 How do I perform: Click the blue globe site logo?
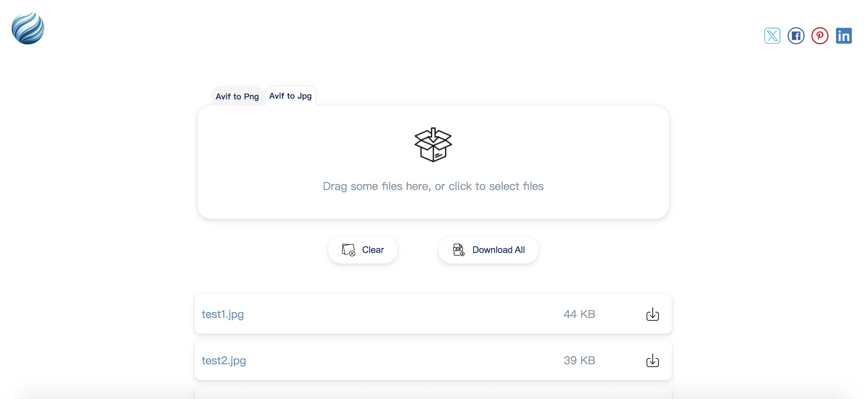tap(28, 28)
